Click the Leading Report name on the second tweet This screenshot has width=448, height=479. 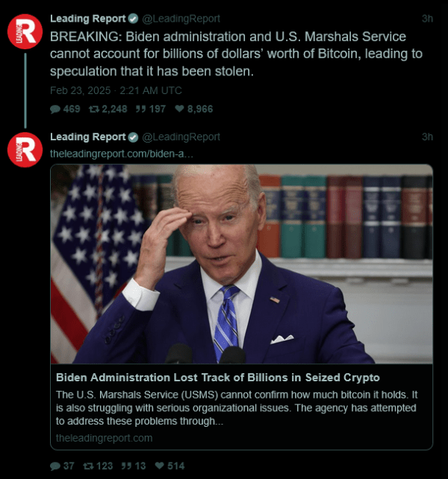88,137
